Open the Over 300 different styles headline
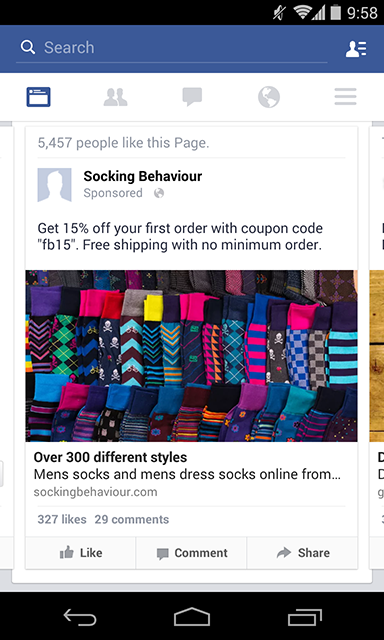 [x=110, y=457]
